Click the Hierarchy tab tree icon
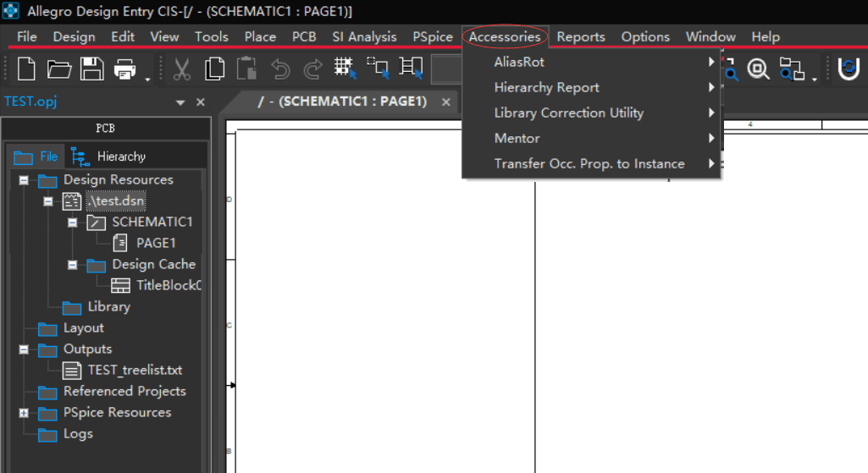 click(80, 157)
